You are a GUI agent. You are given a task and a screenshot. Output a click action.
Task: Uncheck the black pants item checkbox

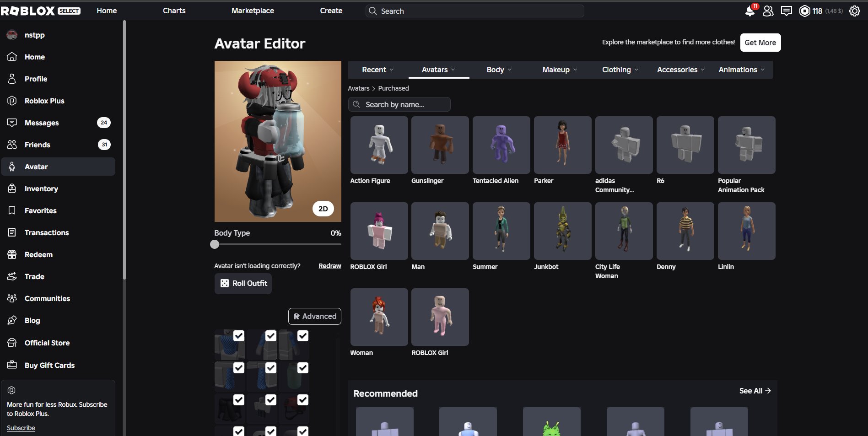pyautogui.click(x=239, y=400)
